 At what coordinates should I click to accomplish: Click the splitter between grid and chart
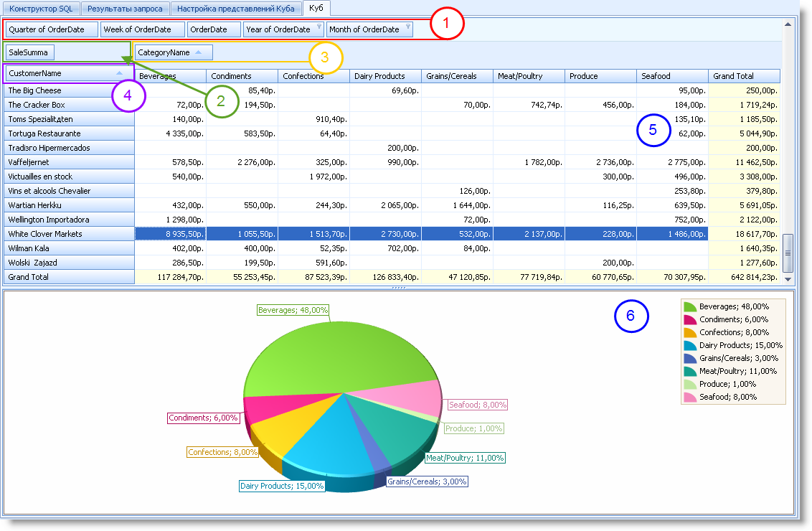click(398, 288)
